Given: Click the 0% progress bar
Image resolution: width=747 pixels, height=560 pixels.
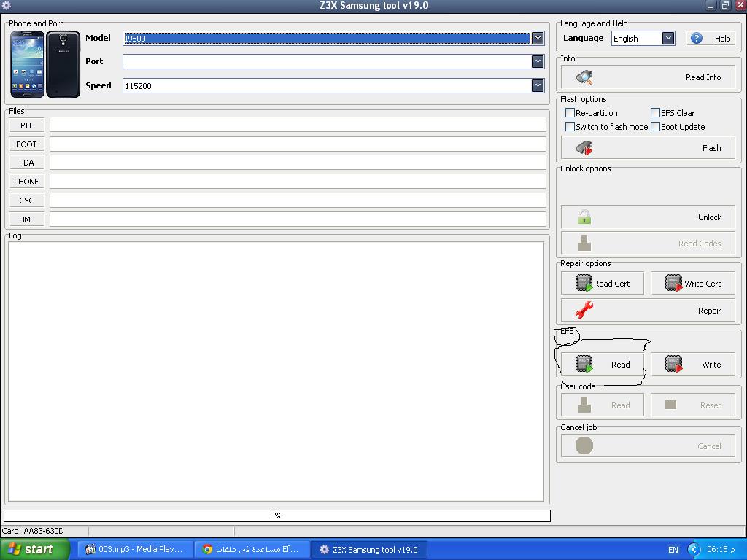Looking at the screenshot, I should [276, 516].
